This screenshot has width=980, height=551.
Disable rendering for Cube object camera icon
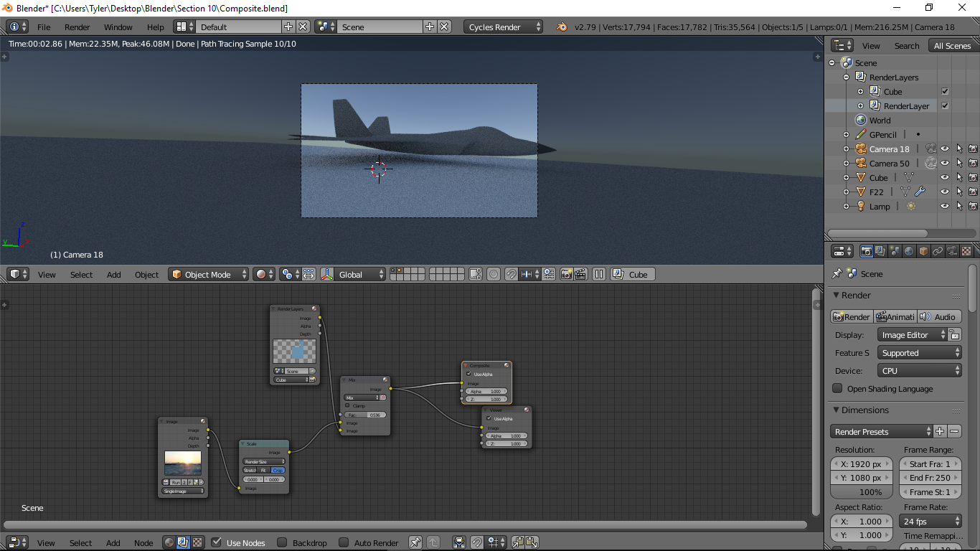tap(973, 177)
